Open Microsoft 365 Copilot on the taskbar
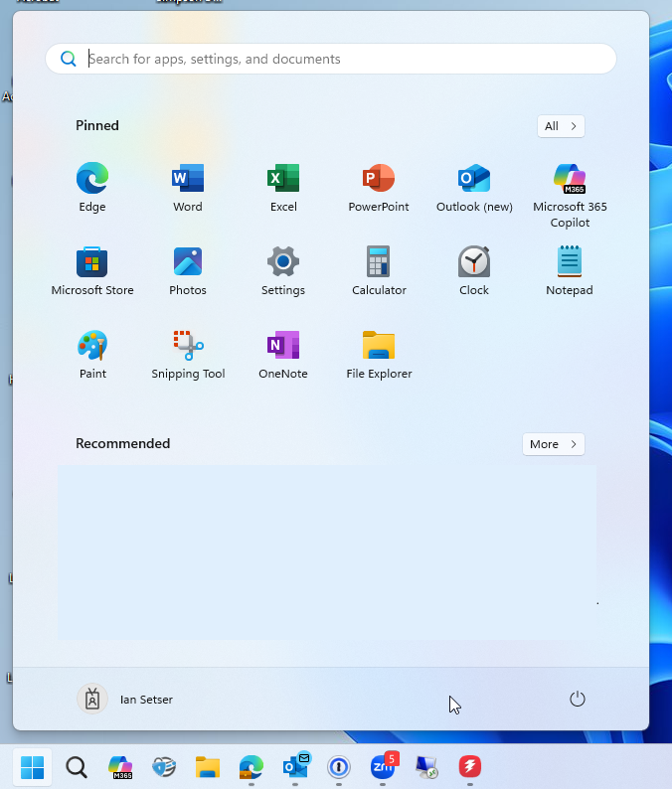This screenshot has height=789, width=672. (x=120, y=767)
